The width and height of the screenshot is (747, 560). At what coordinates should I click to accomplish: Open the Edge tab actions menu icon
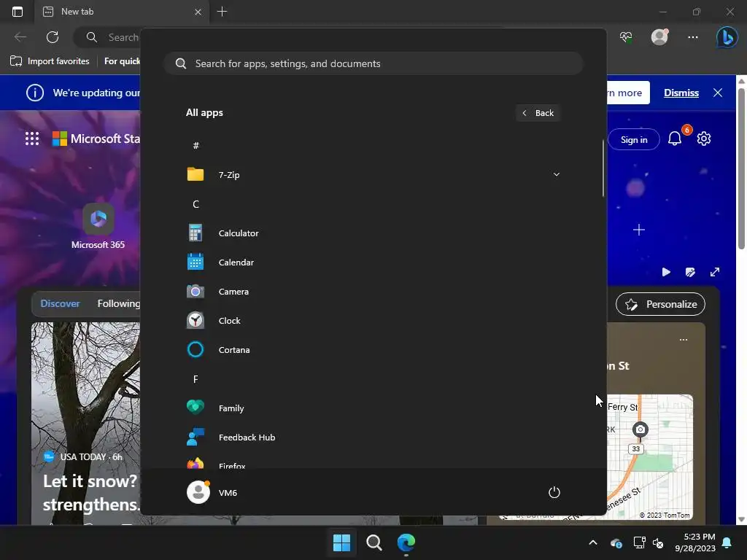click(18, 12)
